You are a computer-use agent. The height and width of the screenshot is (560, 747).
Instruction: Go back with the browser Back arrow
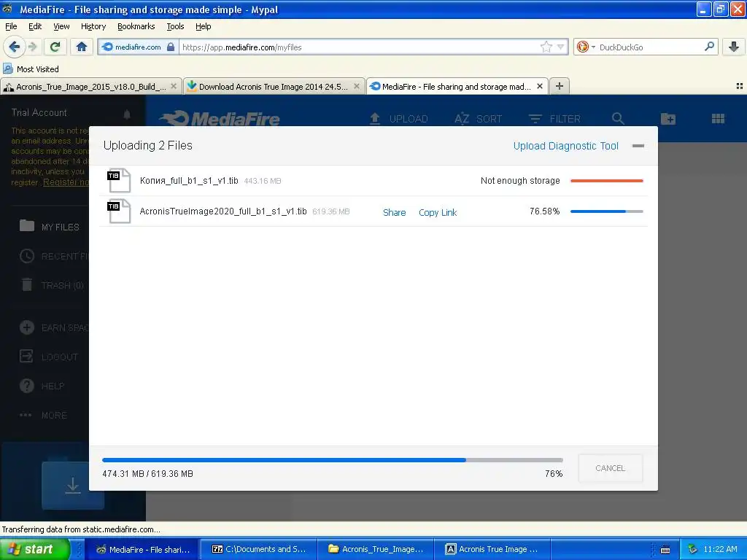point(14,47)
